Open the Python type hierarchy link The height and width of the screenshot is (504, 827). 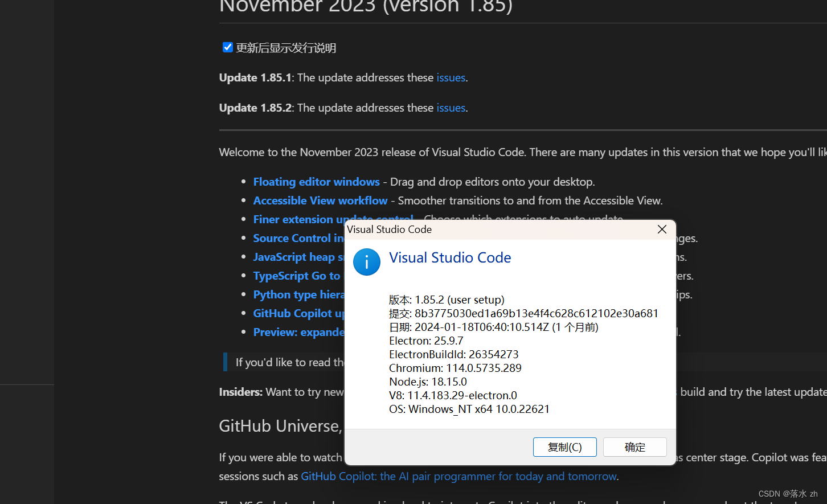(299, 294)
